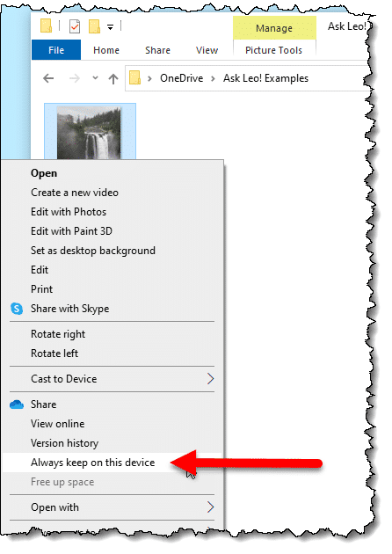The image size is (392, 554).
Task: Open the File ribbon tab
Action: point(56,50)
